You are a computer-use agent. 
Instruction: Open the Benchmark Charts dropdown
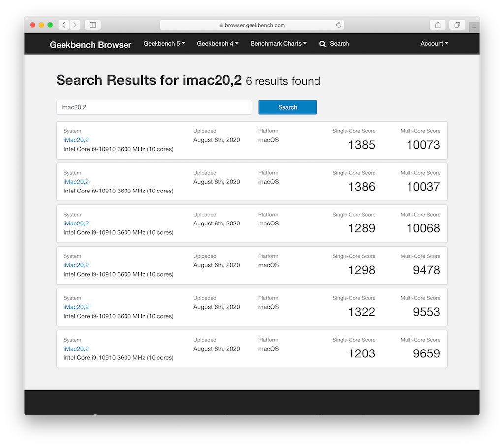[279, 44]
